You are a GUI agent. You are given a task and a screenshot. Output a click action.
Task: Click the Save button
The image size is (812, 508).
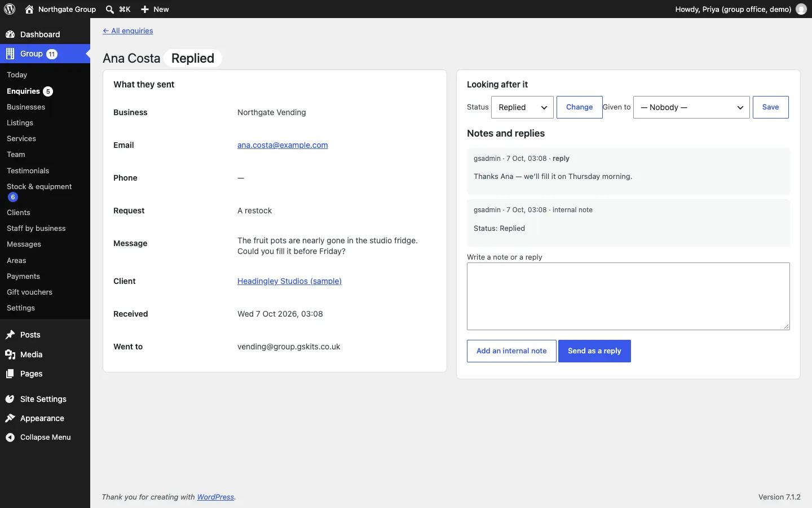tap(771, 107)
